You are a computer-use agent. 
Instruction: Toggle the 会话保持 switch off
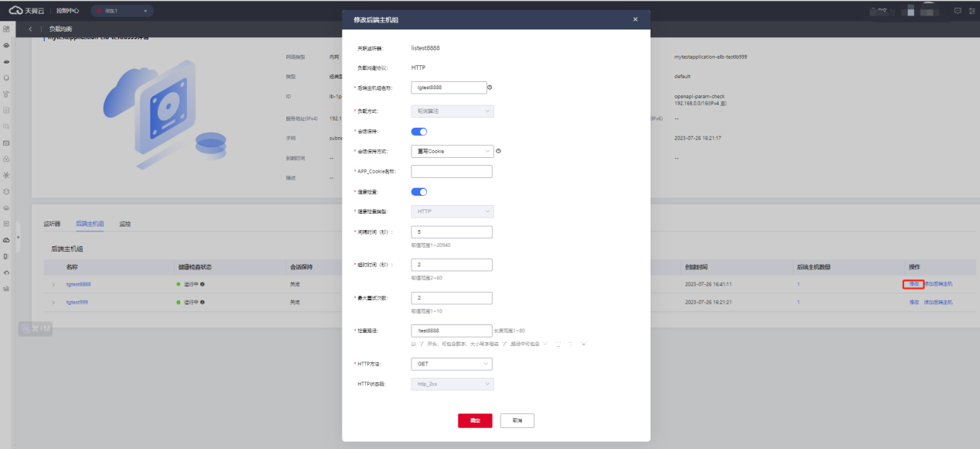click(x=418, y=132)
